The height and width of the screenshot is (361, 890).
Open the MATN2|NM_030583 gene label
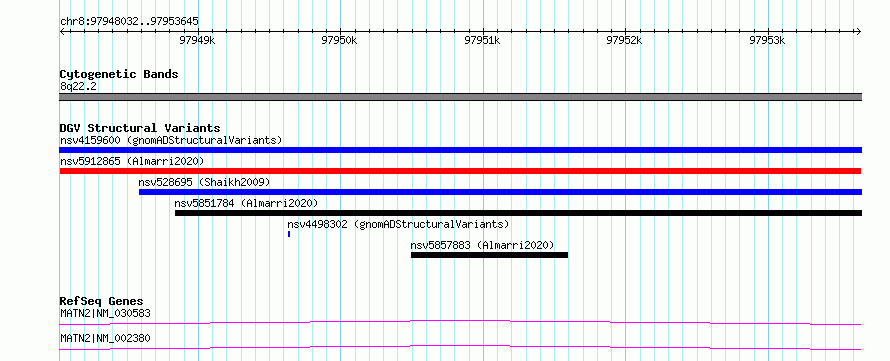(x=105, y=313)
